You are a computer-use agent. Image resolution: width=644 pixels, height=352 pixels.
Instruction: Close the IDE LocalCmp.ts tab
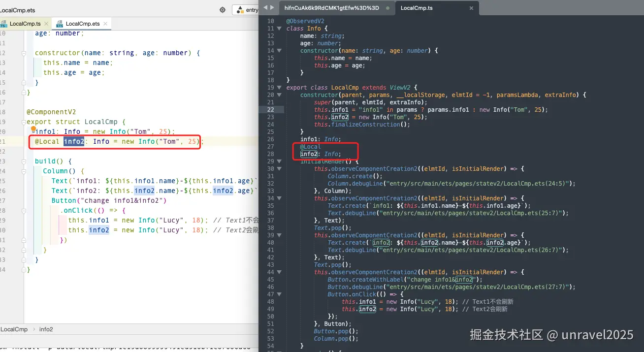pyautogui.click(x=46, y=24)
